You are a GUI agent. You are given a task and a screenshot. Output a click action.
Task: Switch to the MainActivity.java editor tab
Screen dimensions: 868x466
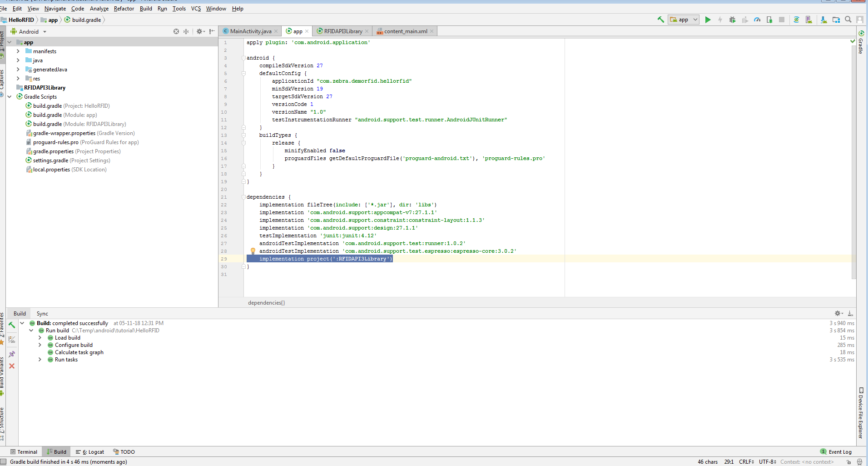tap(250, 31)
